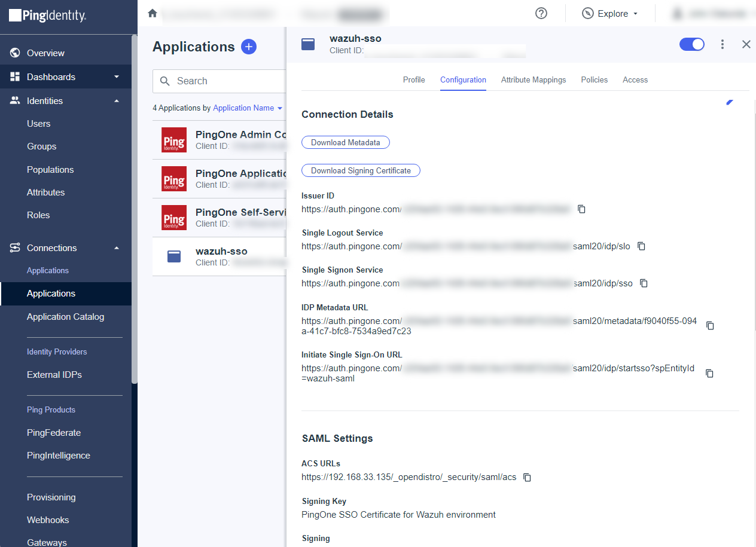Click in the applications Search field
Viewport: 756px width, 547px height.
click(227, 81)
